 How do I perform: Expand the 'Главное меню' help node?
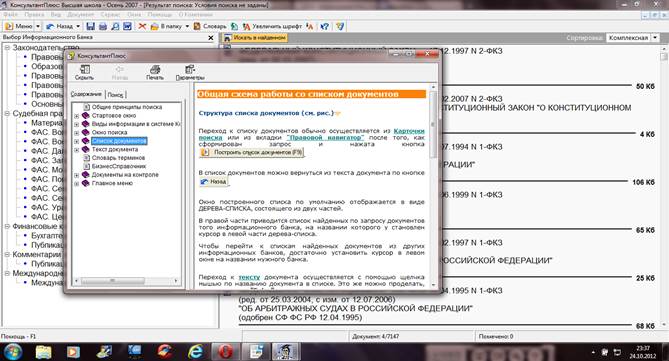click(77, 184)
